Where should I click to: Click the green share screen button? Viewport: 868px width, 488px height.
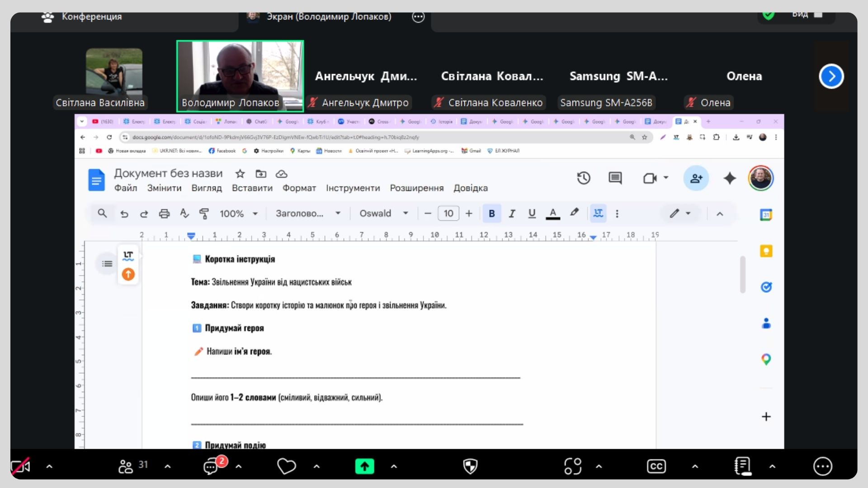pyautogui.click(x=364, y=466)
